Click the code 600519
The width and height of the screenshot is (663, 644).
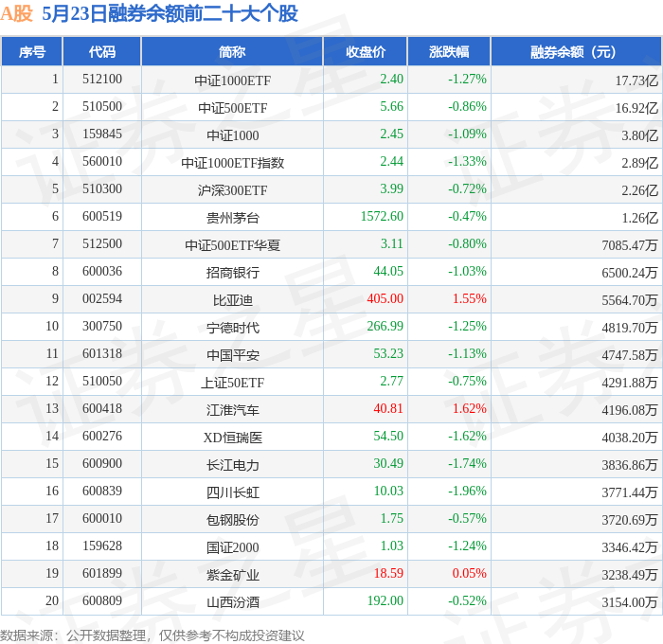pos(102,217)
